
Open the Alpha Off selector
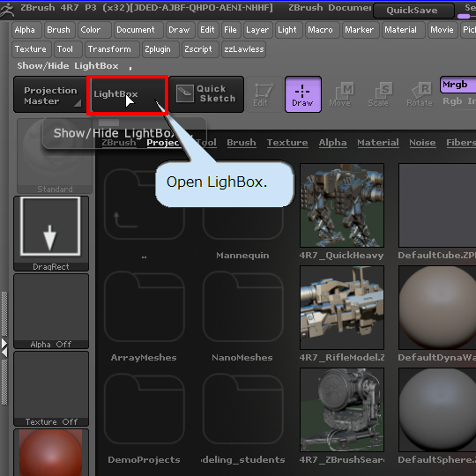click(x=51, y=311)
